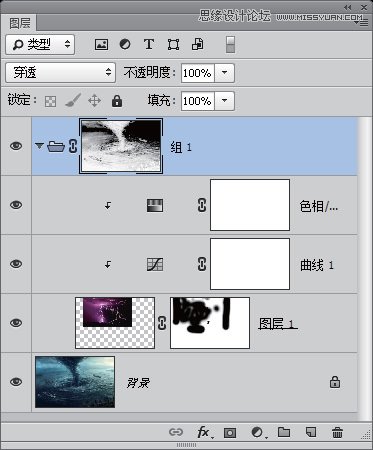Hide the 背景 layer

[x=16, y=382]
